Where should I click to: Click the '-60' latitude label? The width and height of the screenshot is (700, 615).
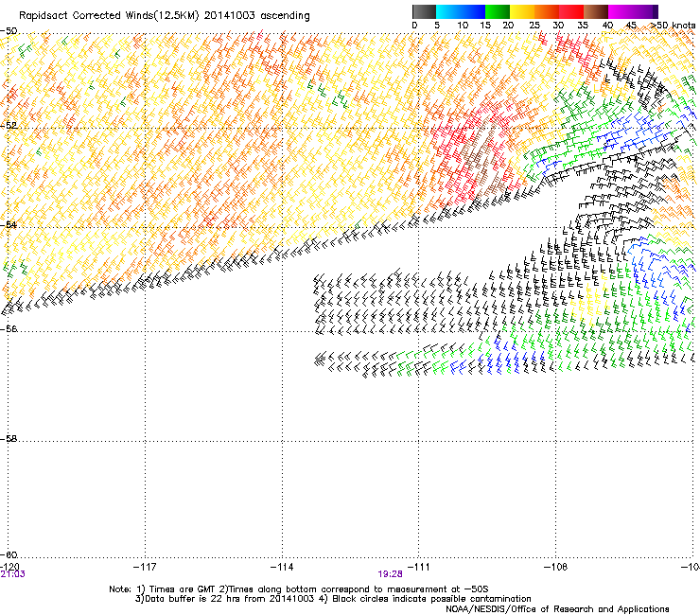[x=9, y=554]
